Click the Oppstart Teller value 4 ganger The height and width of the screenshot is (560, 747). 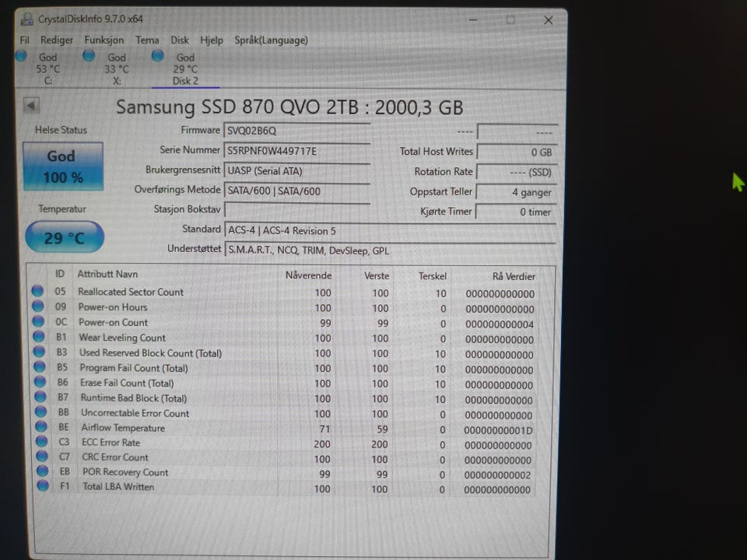[516, 192]
